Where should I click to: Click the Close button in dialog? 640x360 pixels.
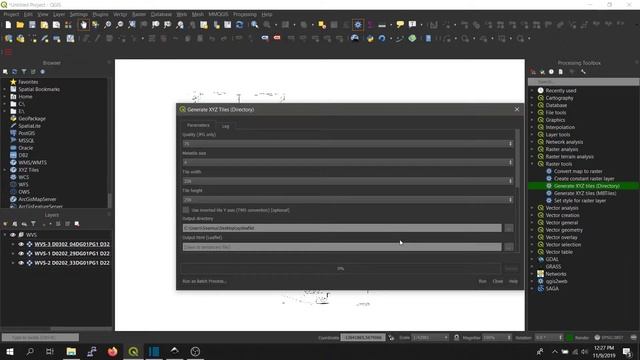pos(498,281)
